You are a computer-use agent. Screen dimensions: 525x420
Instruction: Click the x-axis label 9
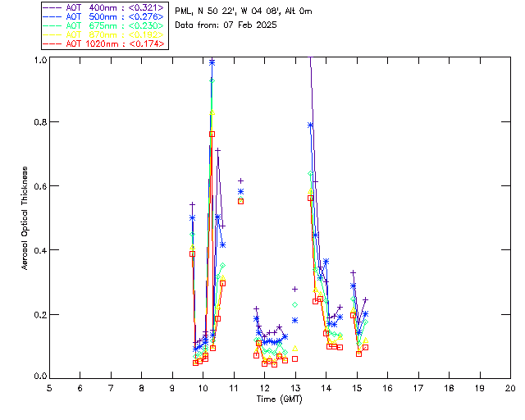click(172, 388)
